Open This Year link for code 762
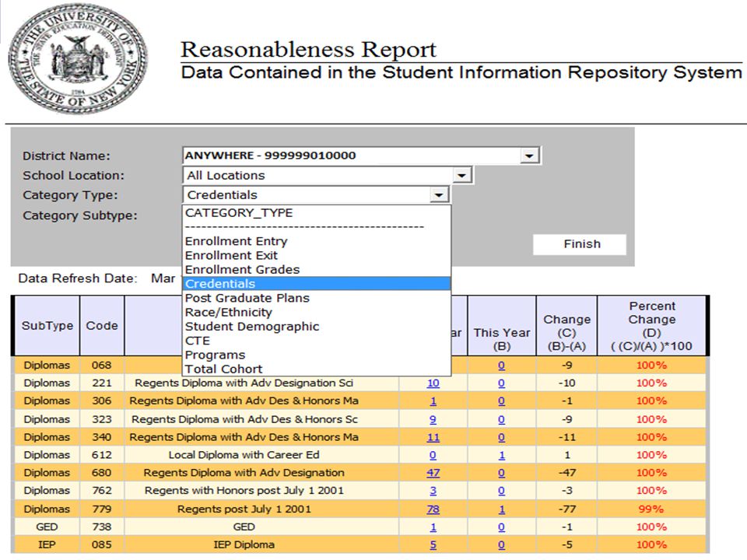Screen dimensions: 747x560 [x=502, y=491]
